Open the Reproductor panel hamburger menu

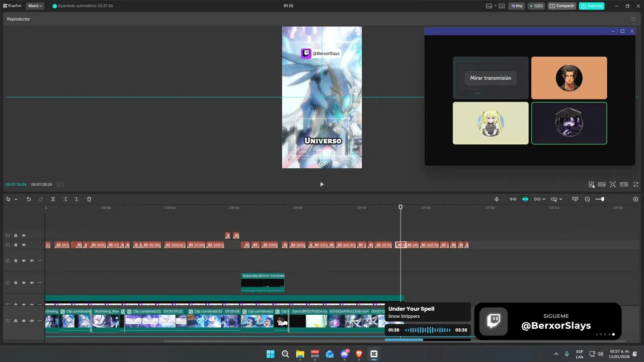pos(633,19)
